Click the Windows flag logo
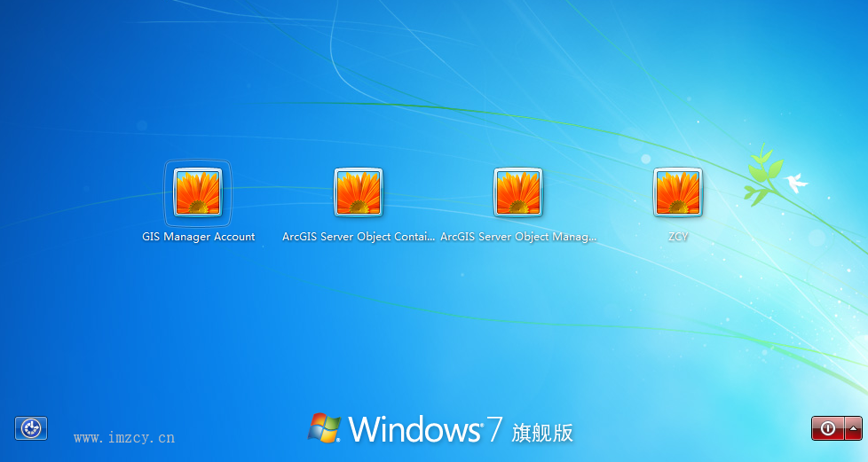 (324, 427)
